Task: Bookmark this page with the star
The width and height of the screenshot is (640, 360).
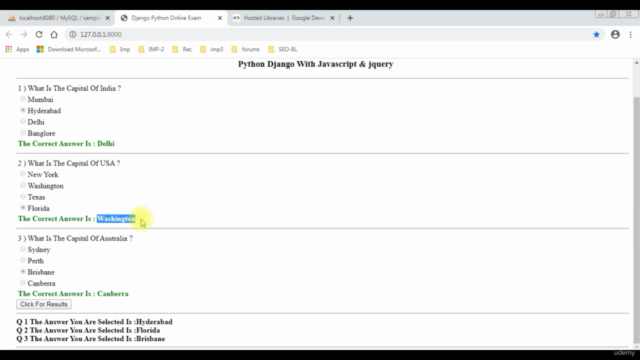Action: (596, 35)
